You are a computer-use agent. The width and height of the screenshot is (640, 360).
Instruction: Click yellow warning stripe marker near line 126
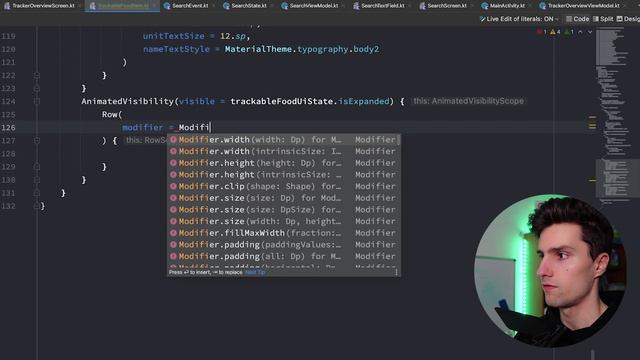(592, 126)
